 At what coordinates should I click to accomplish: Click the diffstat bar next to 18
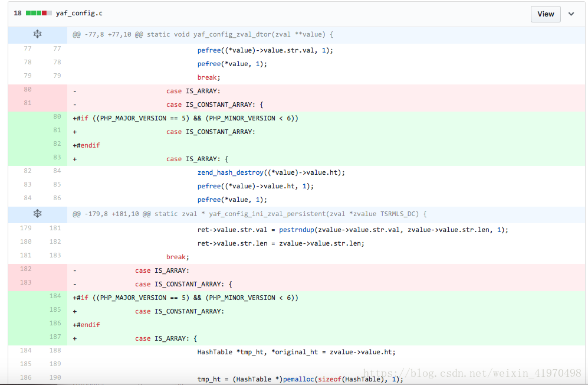38,13
